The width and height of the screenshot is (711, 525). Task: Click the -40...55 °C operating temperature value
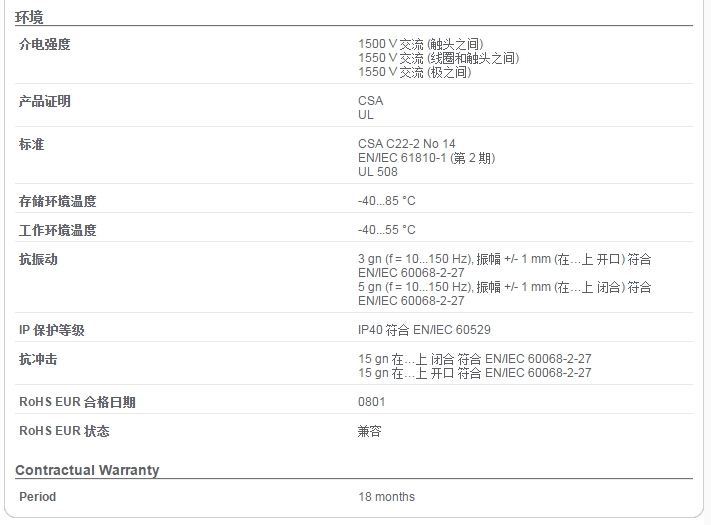click(386, 230)
